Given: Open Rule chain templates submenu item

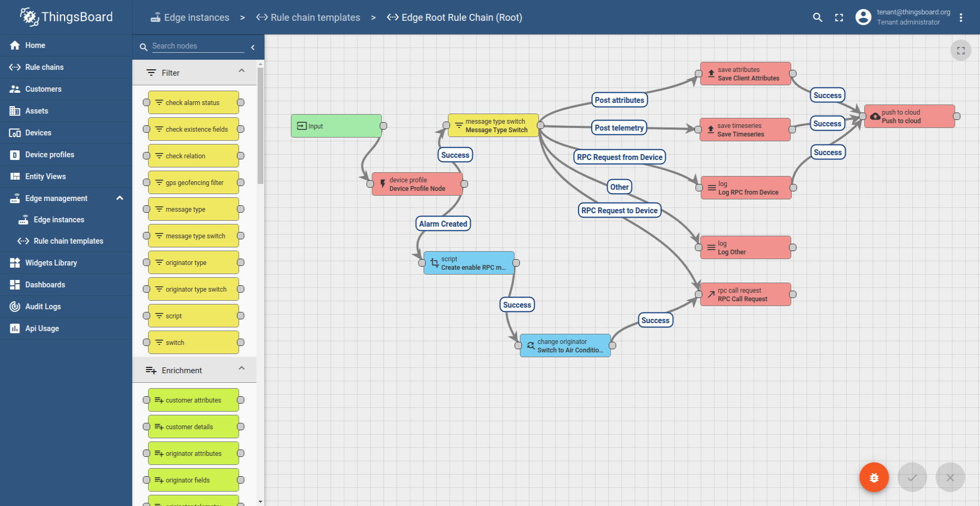Looking at the screenshot, I should [66, 241].
